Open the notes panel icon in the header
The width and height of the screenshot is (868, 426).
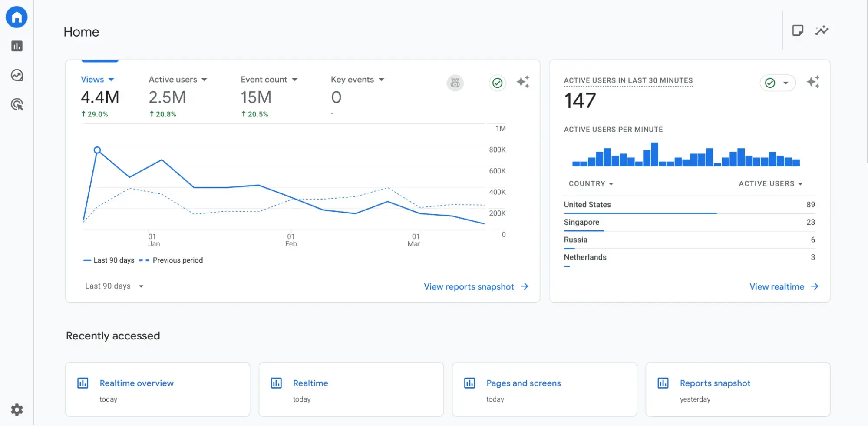tap(798, 30)
